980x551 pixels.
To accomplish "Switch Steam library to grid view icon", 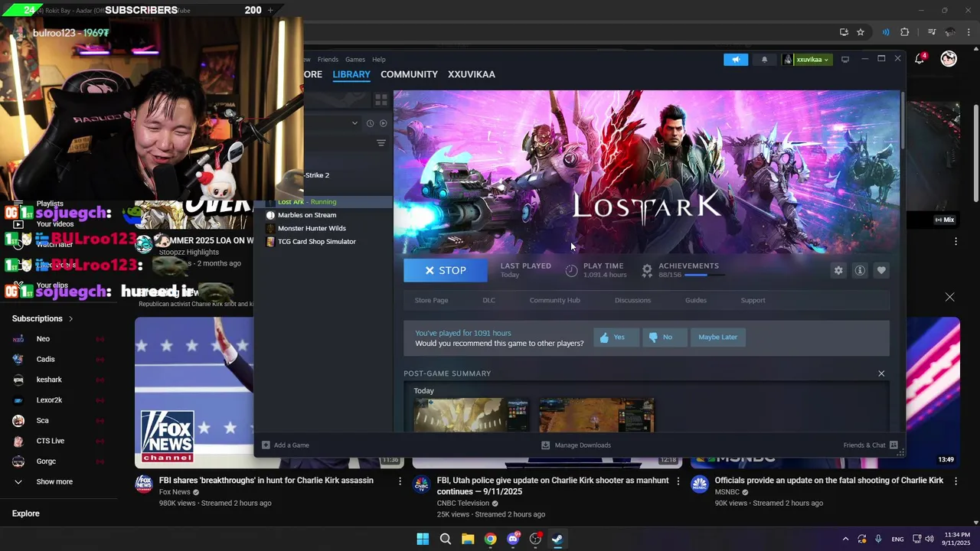I will 381,100.
